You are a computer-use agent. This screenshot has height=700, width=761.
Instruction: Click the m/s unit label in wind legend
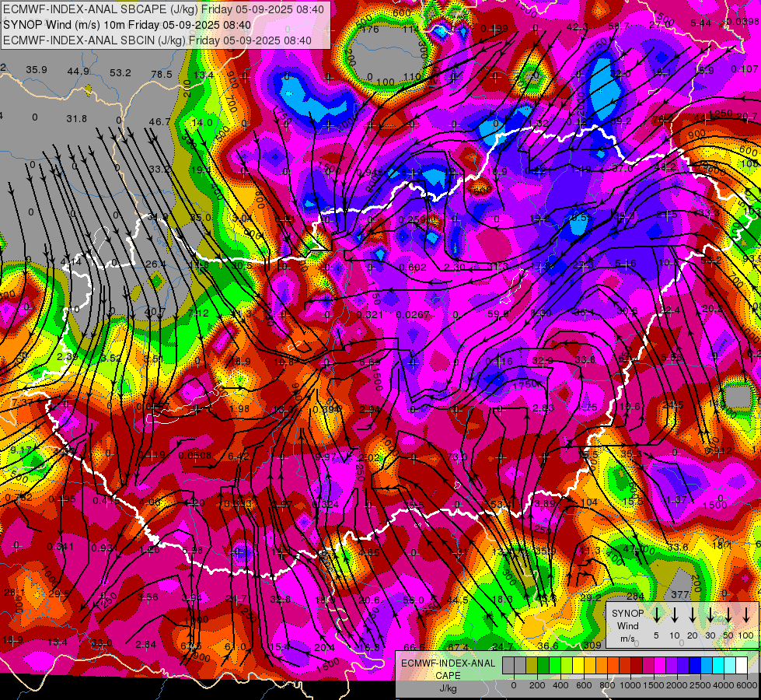point(627,639)
